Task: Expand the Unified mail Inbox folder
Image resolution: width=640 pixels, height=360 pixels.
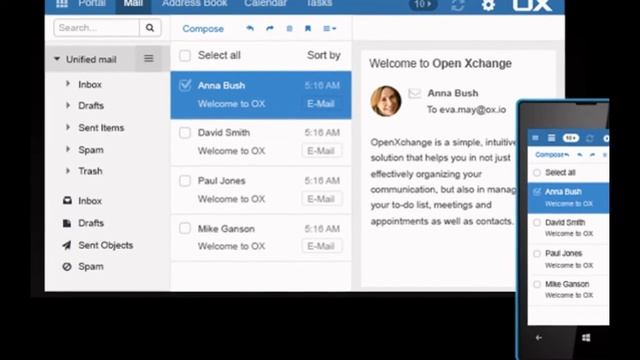Action: pos(68,84)
